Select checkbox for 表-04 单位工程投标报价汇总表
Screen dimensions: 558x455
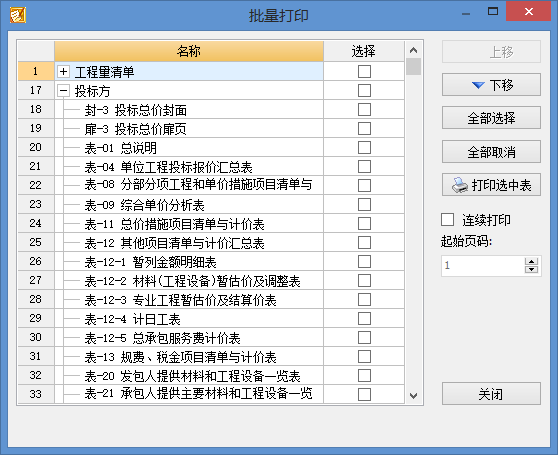pyautogui.click(x=364, y=166)
